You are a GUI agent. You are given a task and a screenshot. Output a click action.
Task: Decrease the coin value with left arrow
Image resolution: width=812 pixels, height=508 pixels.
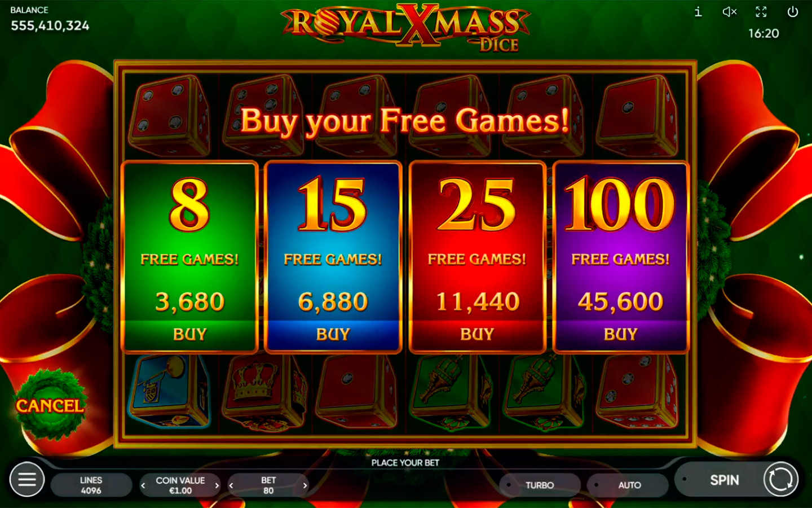[x=143, y=485]
